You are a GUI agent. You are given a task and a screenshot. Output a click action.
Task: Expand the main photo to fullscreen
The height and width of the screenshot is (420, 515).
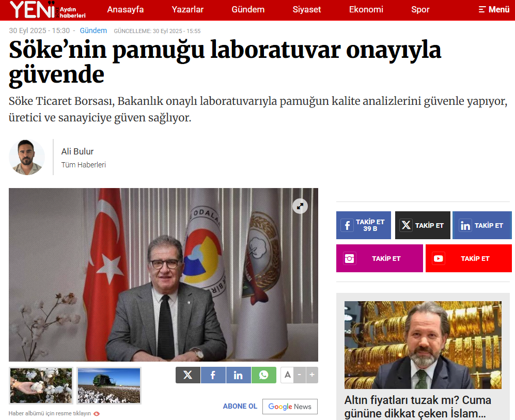point(300,206)
